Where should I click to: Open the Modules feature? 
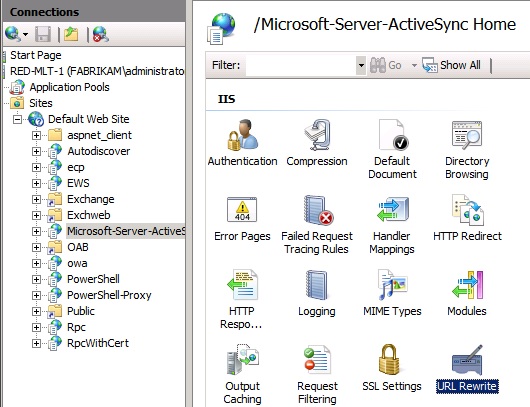pos(467,293)
